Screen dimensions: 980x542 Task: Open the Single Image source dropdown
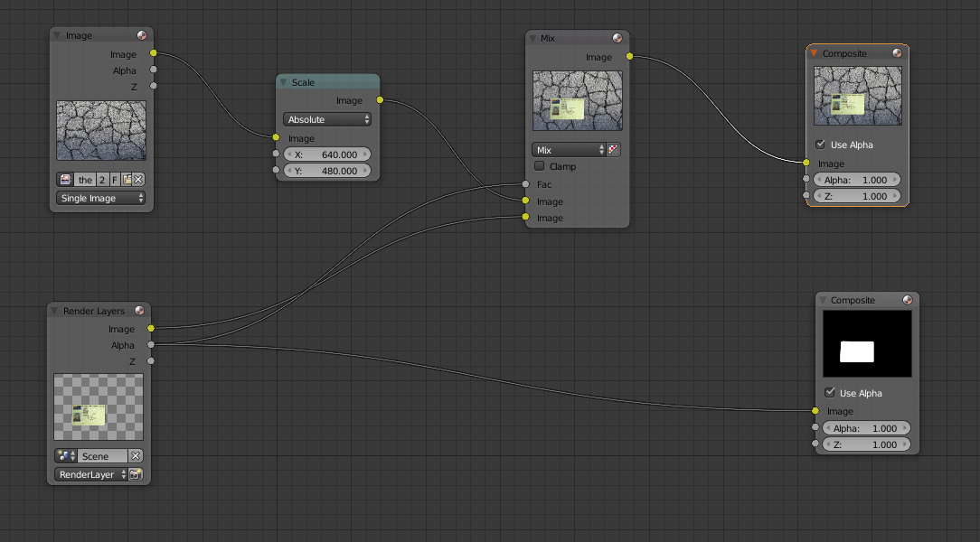tap(100, 198)
